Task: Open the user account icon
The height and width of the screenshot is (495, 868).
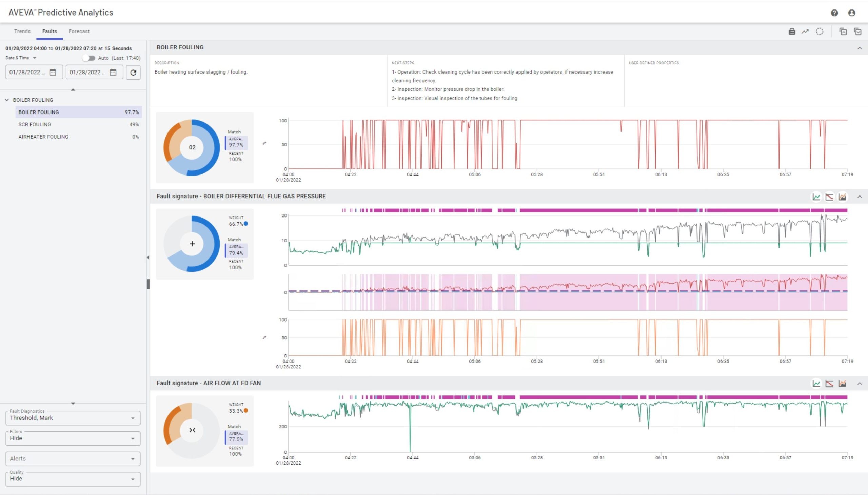Action: [x=852, y=13]
